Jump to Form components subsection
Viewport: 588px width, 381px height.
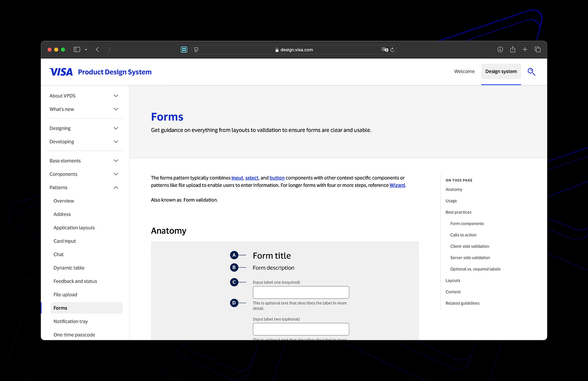pyautogui.click(x=467, y=223)
